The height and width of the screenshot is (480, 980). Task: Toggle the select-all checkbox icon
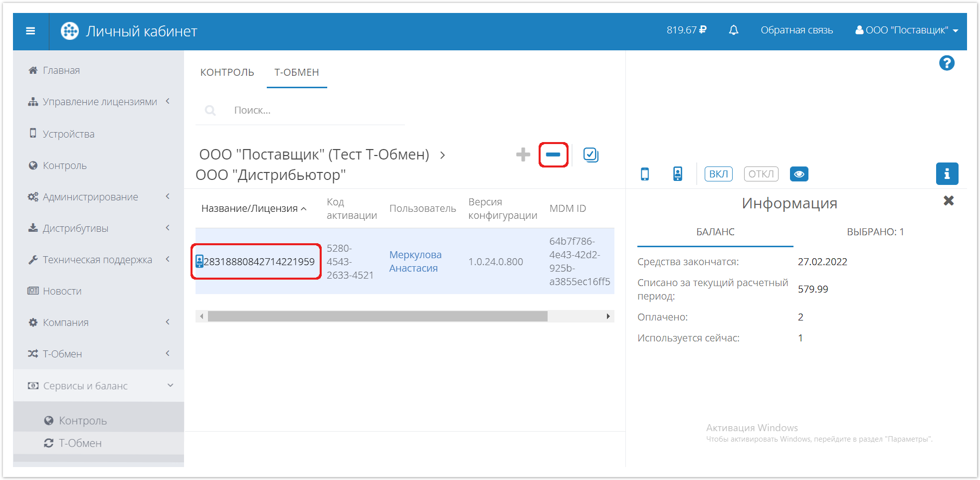(590, 155)
